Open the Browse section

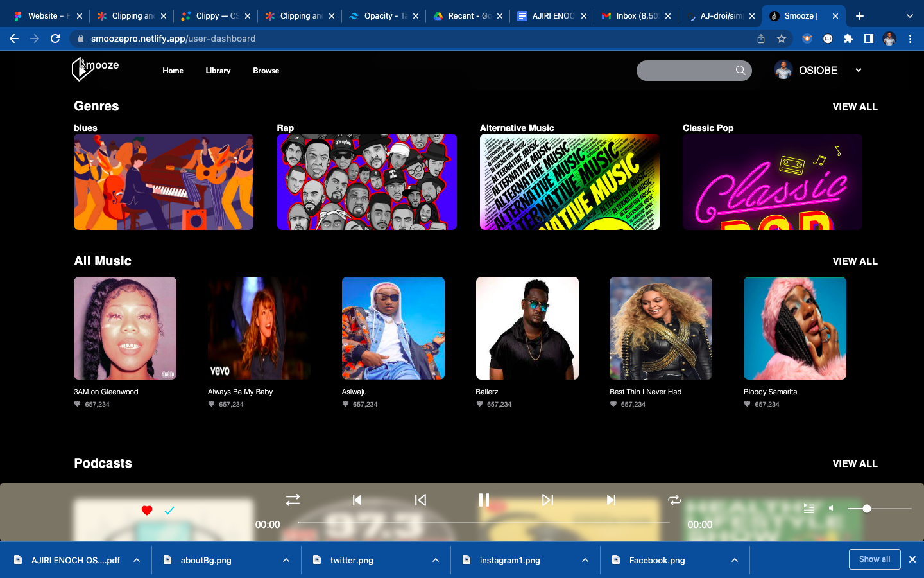(x=266, y=71)
